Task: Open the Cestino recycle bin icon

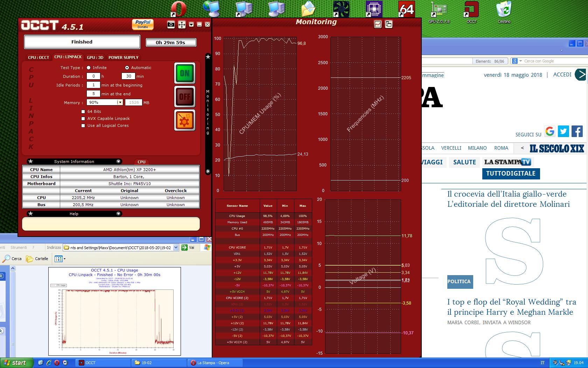Action: pyautogui.click(x=504, y=12)
